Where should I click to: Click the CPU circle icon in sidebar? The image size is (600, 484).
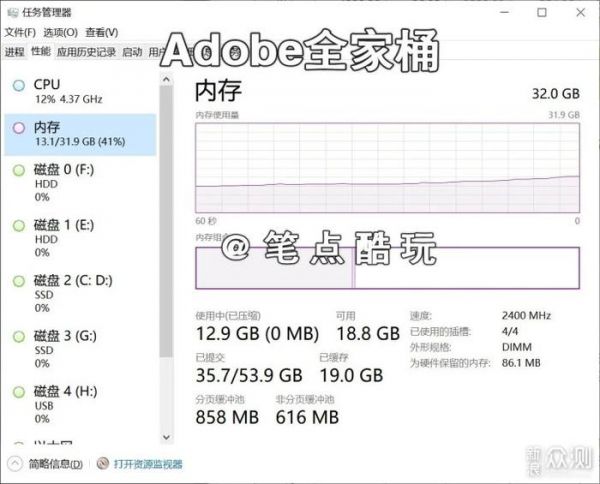coord(17,86)
